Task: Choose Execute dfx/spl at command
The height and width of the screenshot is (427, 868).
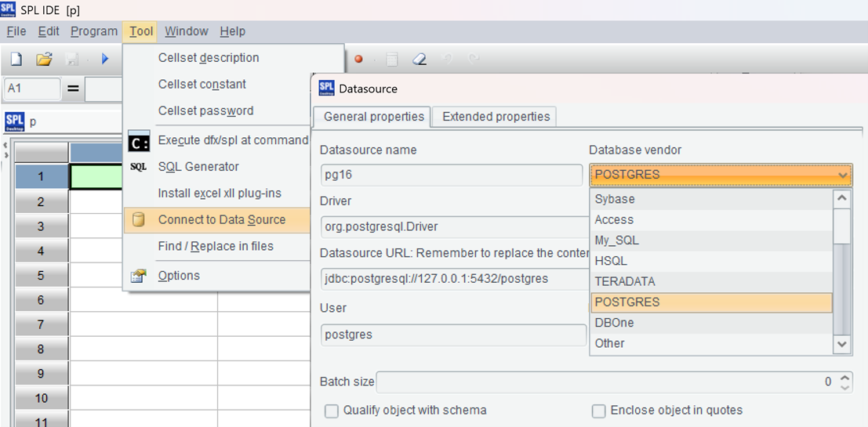Action: coord(233,140)
